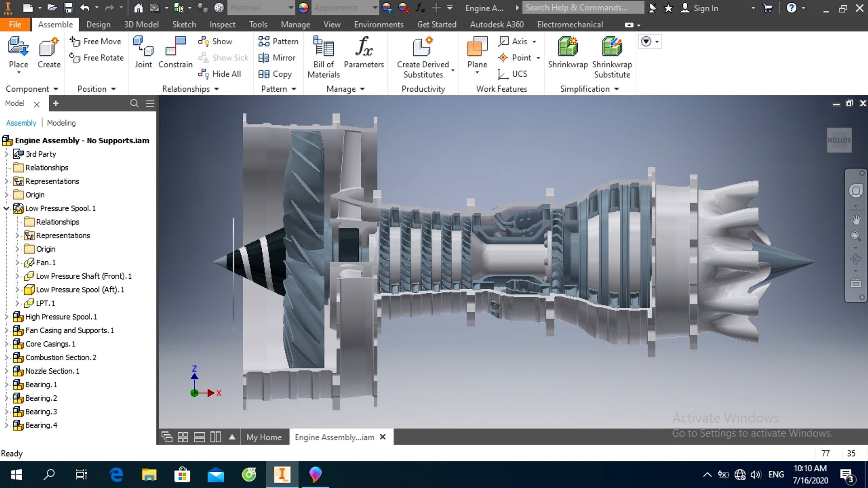Open Bill of Materials
The width and height of the screenshot is (868, 488).
(323, 54)
